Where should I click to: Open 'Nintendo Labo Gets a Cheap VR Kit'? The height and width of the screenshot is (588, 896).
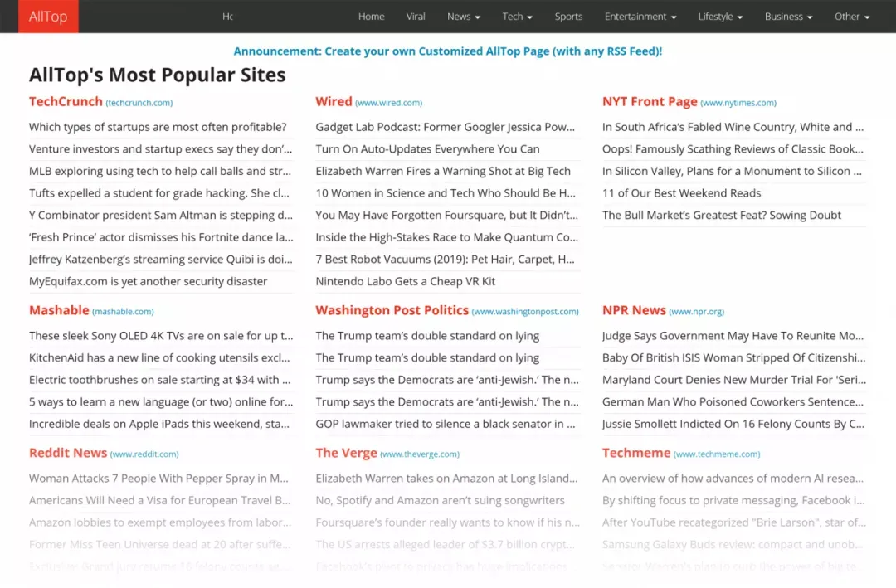[405, 281]
